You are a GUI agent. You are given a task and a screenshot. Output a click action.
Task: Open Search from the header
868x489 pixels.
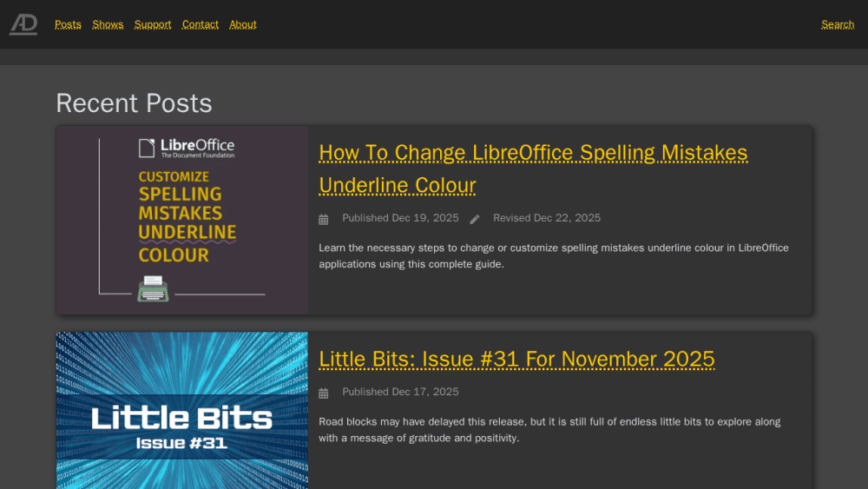tap(838, 24)
